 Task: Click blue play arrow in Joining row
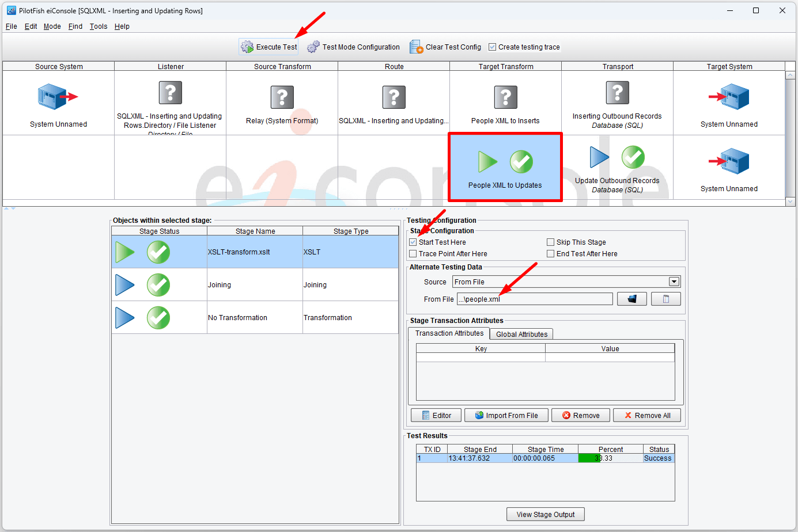click(125, 285)
